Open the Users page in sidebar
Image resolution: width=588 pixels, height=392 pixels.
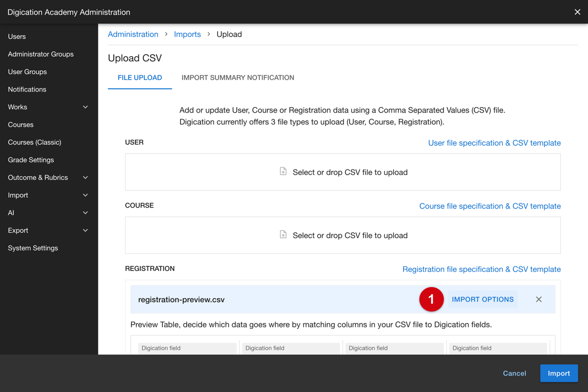click(17, 36)
